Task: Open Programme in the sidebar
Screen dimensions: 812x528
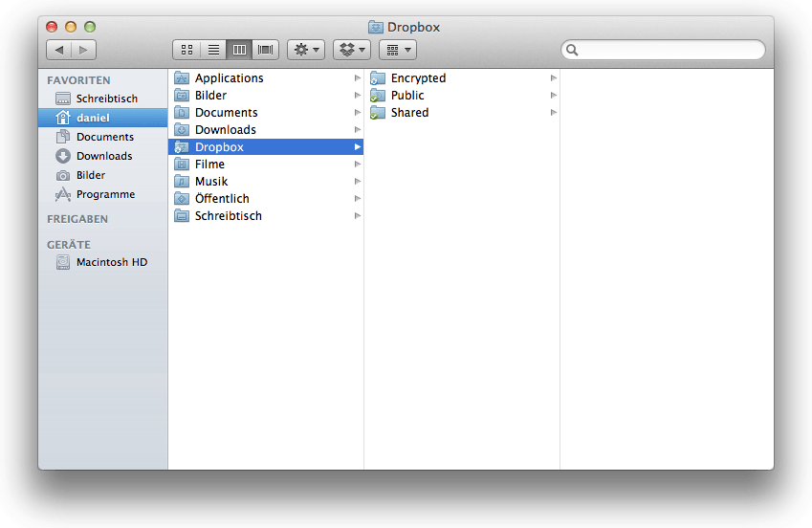Action: 102,194
